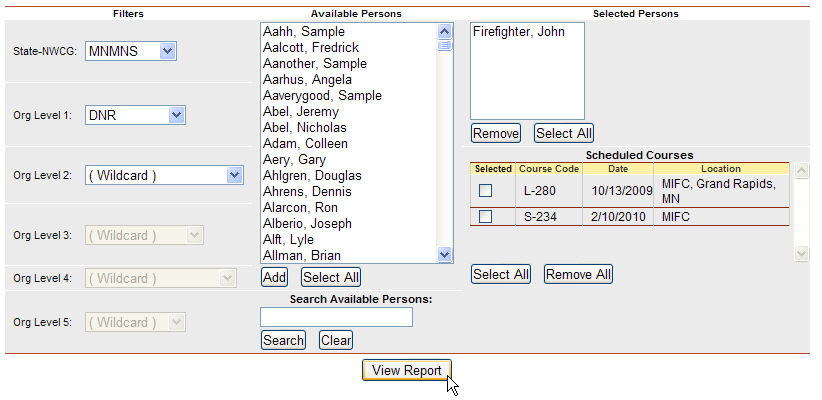The width and height of the screenshot is (822, 400).
Task: Click the disabled Org Level 5 dropdown
Action: [x=135, y=322]
